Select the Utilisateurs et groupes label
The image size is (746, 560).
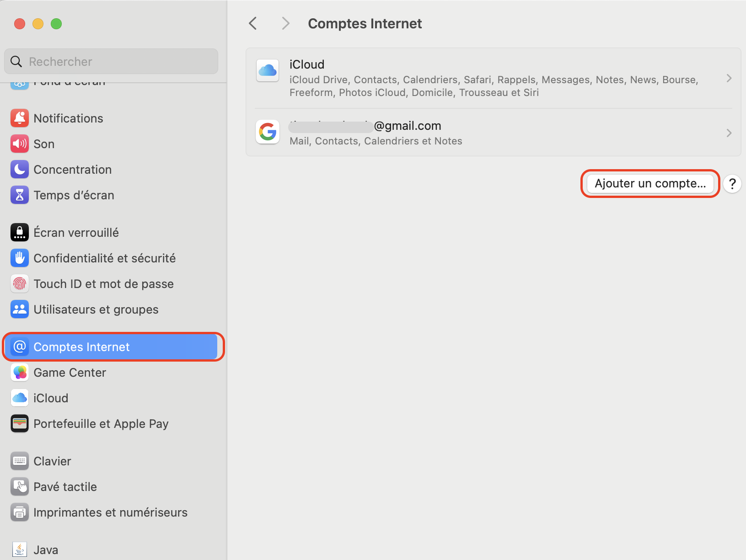tap(96, 309)
